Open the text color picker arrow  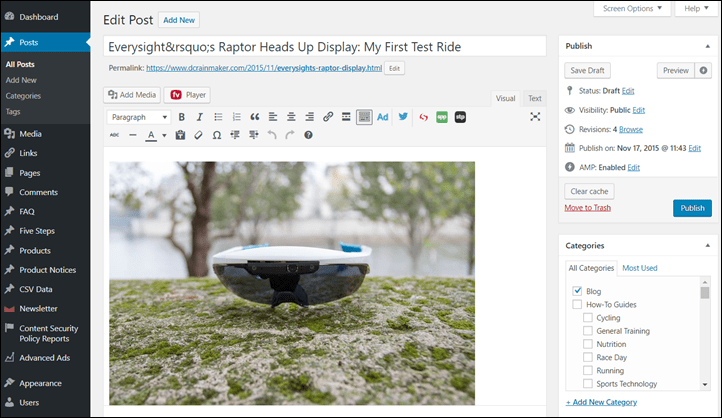tap(164, 135)
